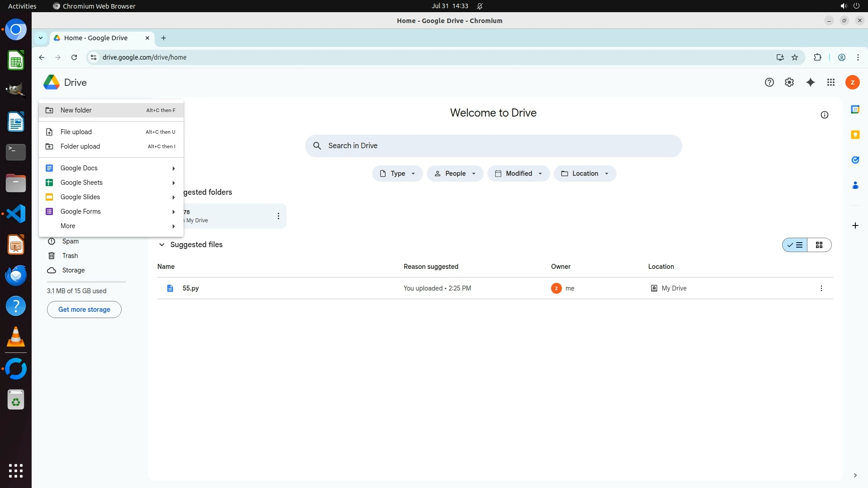Screen dimensions: 868x488
Task: Switch to list layout view
Action: click(x=795, y=245)
